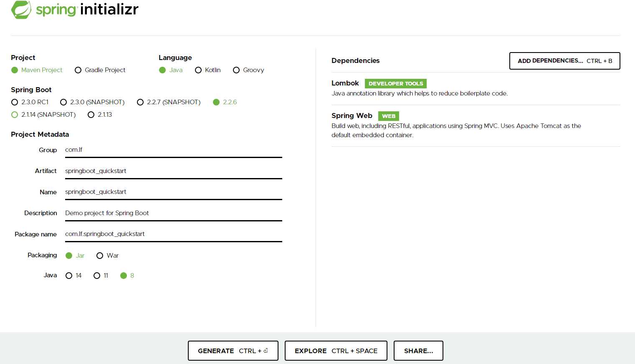Click the Share button
Screen dimensions: 635x364
tap(418, 351)
